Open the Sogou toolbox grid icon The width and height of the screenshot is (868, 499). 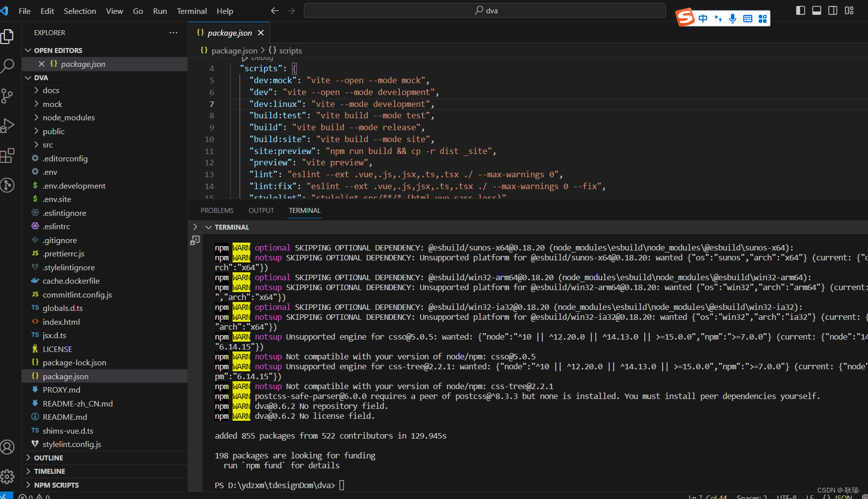tap(763, 19)
